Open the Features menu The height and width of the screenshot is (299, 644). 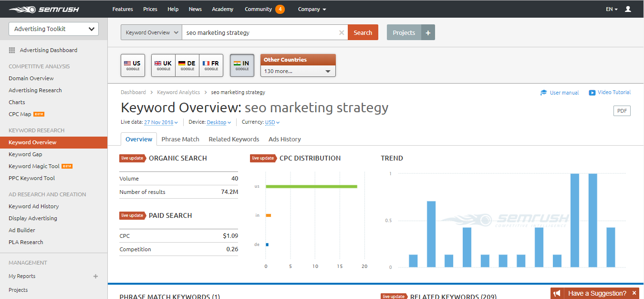pos(123,9)
